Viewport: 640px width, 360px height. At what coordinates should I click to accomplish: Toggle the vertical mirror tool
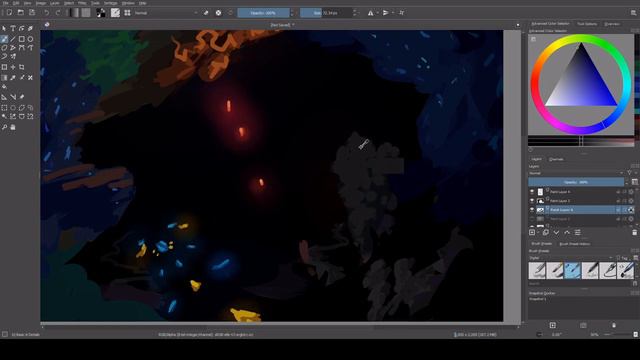(x=386, y=13)
